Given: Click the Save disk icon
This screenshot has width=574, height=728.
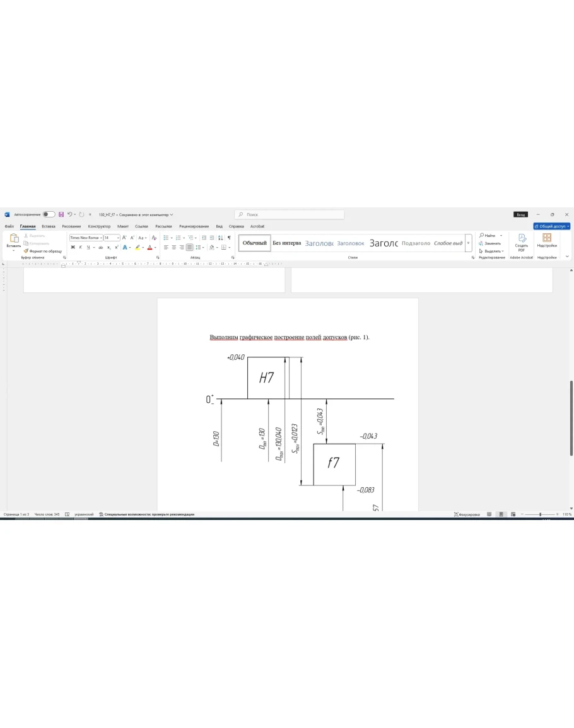Looking at the screenshot, I should coord(61,214).
